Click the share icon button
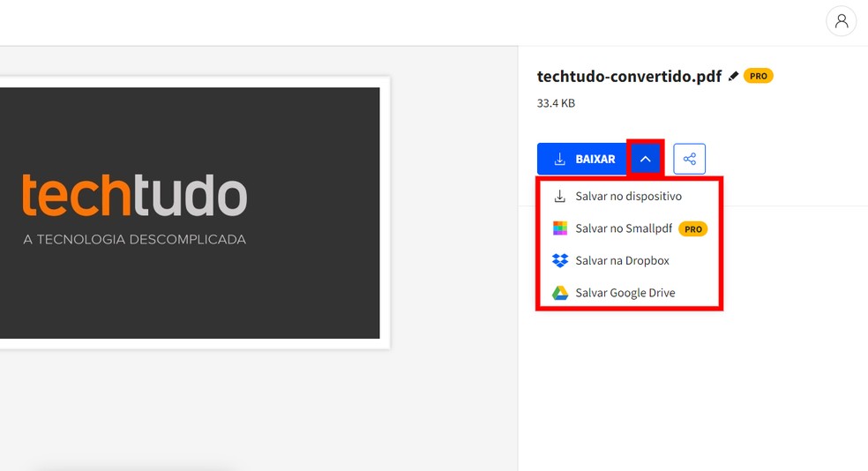 click(689, 159)
